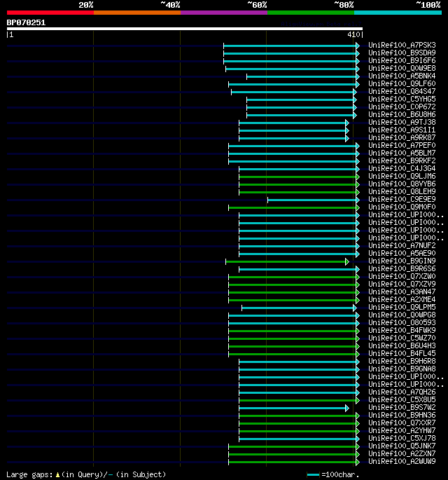
Task: Click the red 20% identity color segment
Action: (50, 13)
